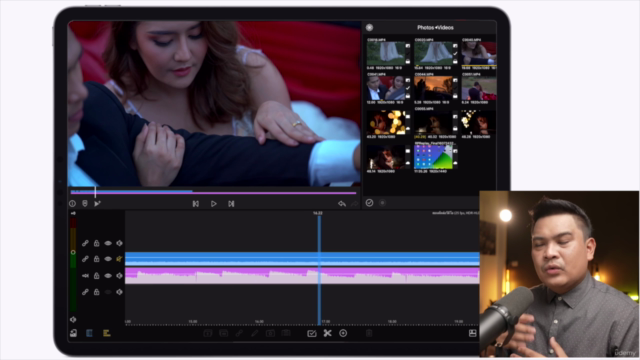Screen dimensions: 640x360
Task: Open the layout switcher icon
Action: click(473, 333)
